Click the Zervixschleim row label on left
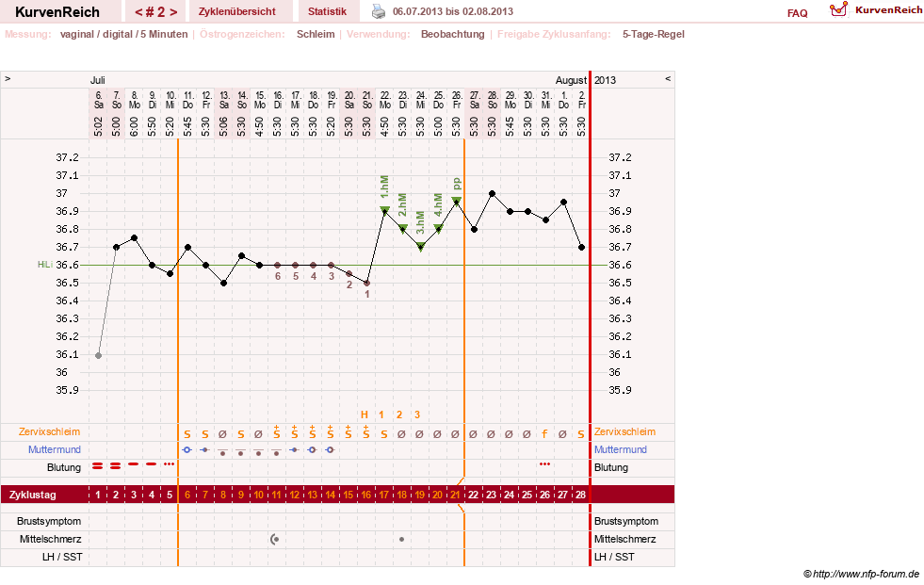Image resolution: width=924 pixels, height=585 pixels. coord(49,431)
